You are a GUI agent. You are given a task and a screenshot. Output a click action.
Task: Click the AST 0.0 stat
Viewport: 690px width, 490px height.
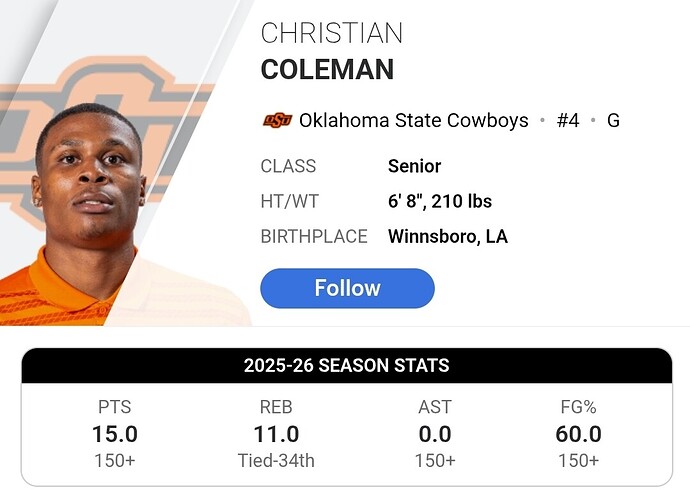[x=435, y=433]
